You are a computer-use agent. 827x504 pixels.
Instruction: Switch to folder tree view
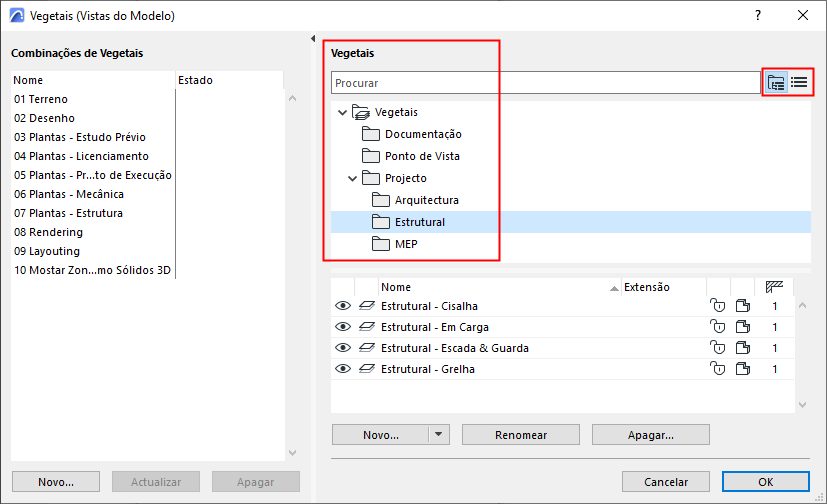776,83
